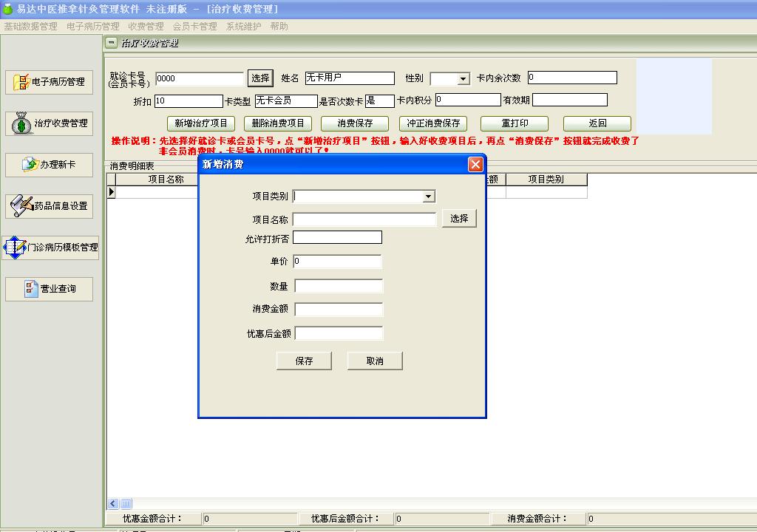The height and width of the screenshot is (532, 757).
Task: Focus the 优惠后金额 field in dialog
Action: 339,333
